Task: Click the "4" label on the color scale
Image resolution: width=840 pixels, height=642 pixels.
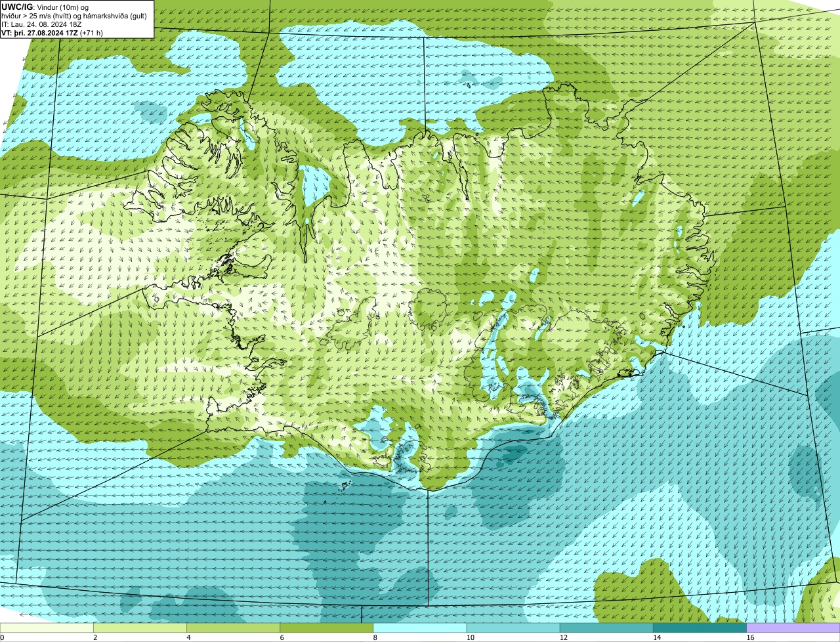Action: point(188,637)
